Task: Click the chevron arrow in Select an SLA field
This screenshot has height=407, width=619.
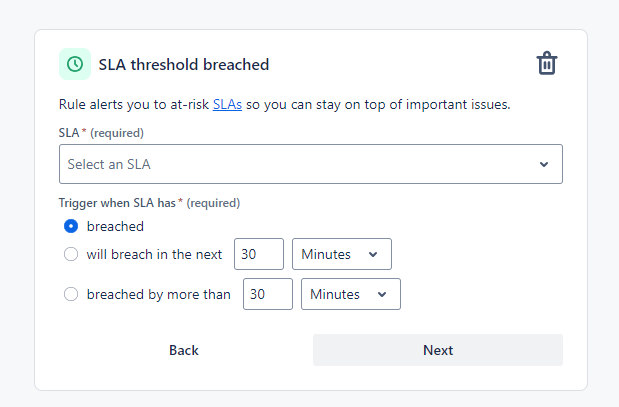Action: (544, 164)
